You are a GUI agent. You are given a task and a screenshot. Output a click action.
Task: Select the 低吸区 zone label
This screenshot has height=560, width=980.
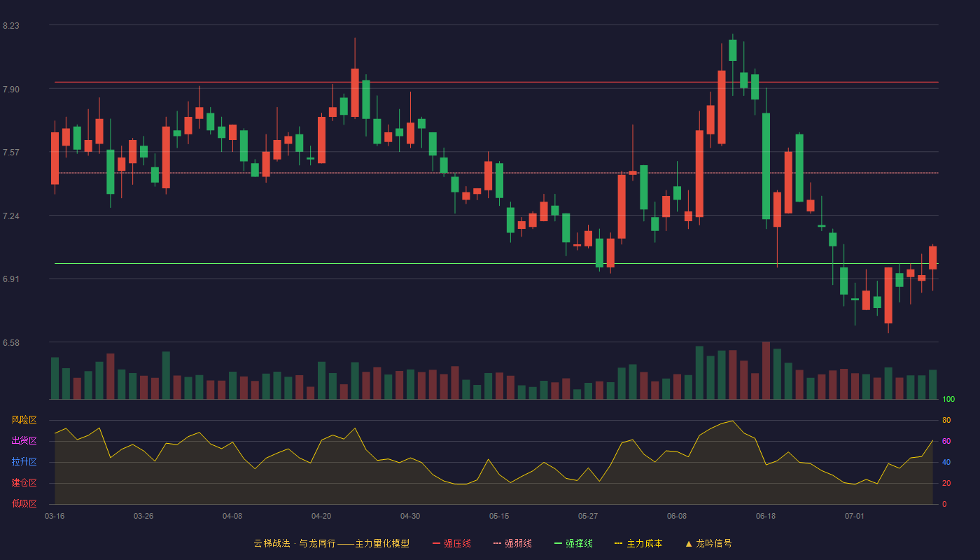[x=24, y=503]
